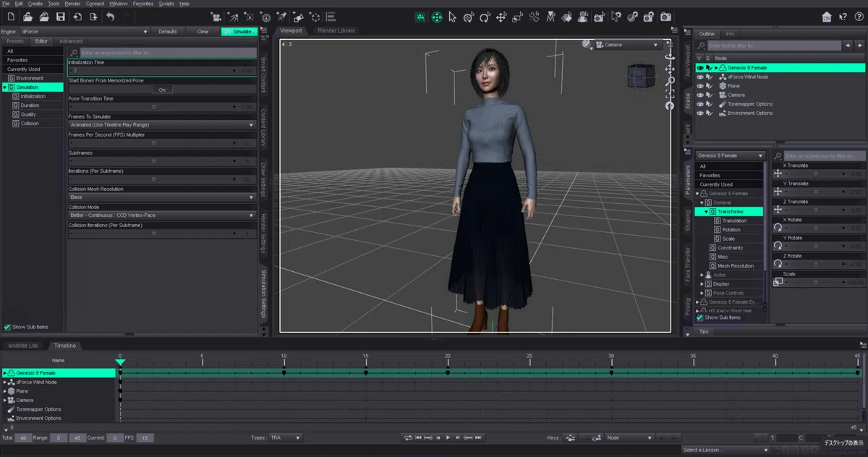Select the Translate tool
This screenshot has width=868, height=457.
[x=501, y=17]
